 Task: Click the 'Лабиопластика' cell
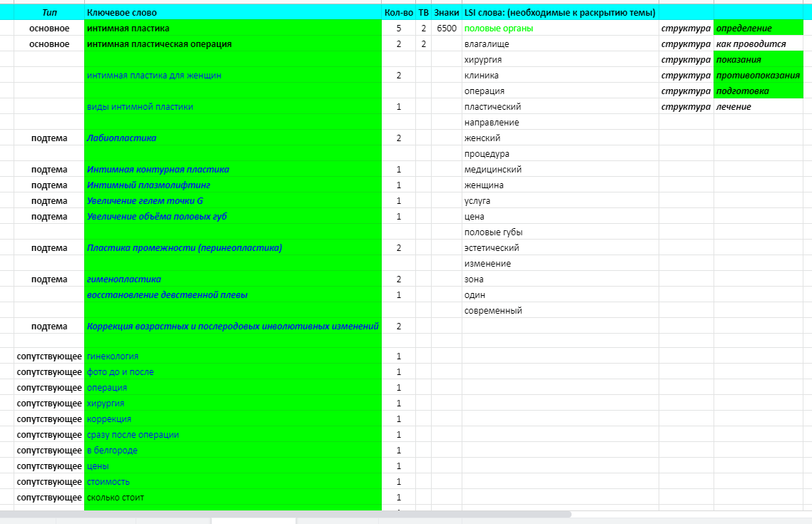coord(233,138)
